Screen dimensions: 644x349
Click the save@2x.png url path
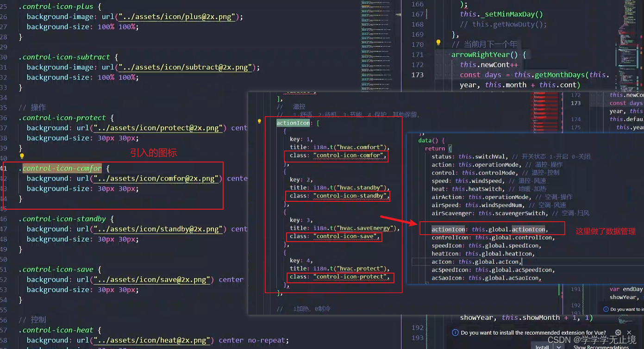click(153, 279)
